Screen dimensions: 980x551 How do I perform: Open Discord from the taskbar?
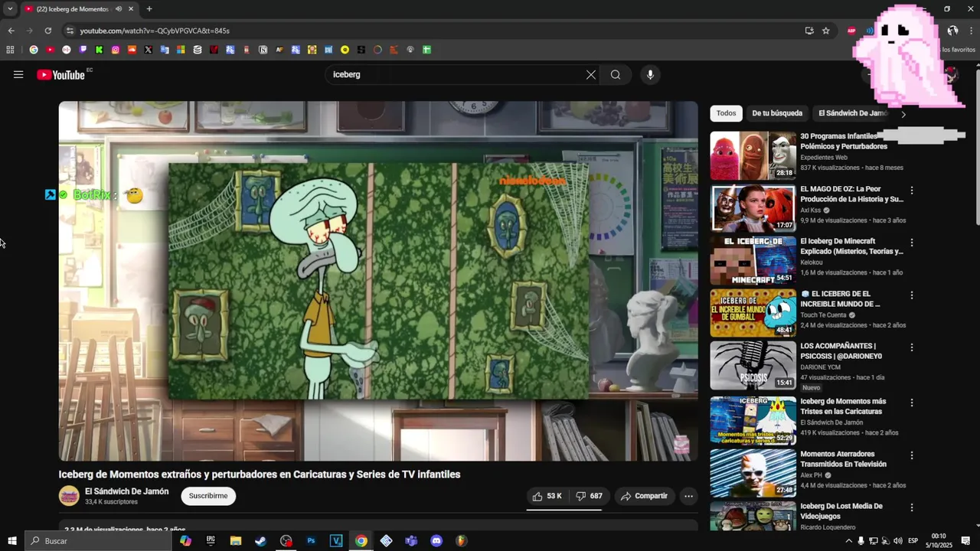(x=436, y=541)
